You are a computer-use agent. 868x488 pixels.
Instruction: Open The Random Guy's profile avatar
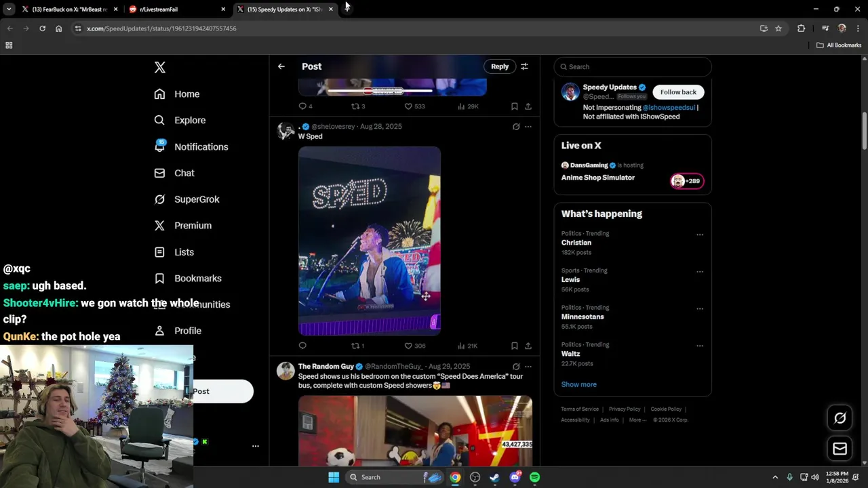click(285, 371)
